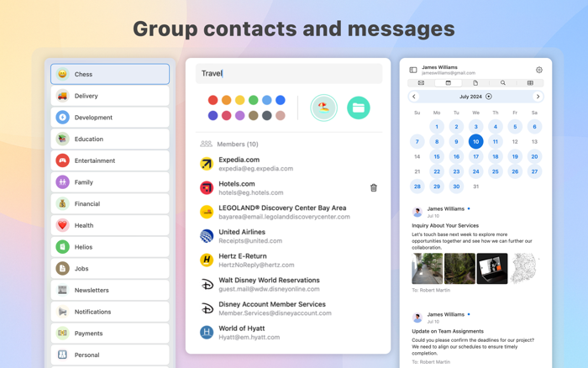Select July 30 on calendar
This screenshot has width=588, height=368.
pyautogui.click(x=456, y=187)
